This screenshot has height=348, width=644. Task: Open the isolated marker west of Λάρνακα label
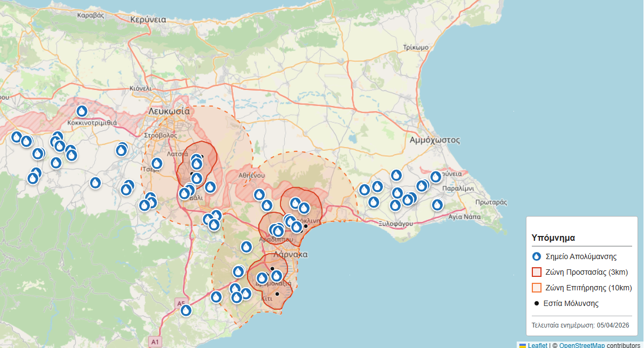click(x=246, y=247)
